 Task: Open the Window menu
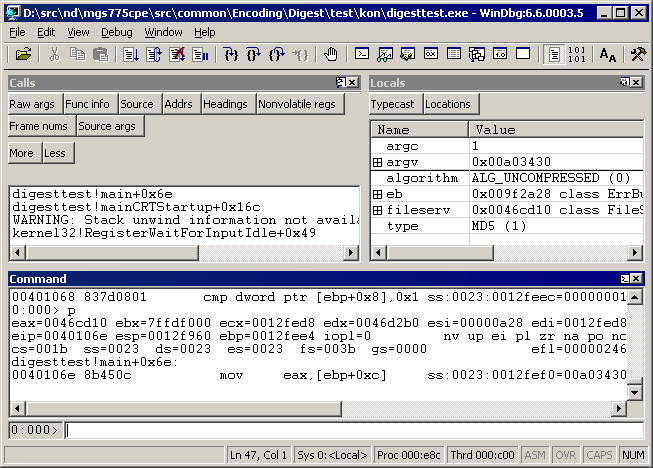163,32
